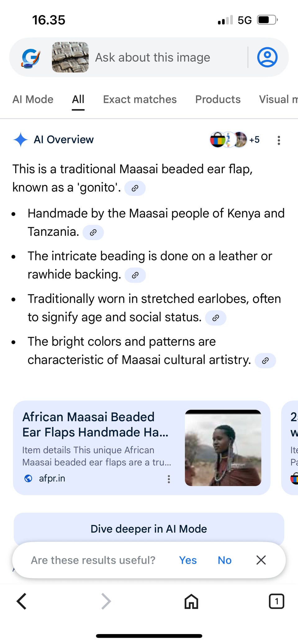Select the Exact matches tab
This screenshot has width=298, height=644.
(x=140, y=99)
